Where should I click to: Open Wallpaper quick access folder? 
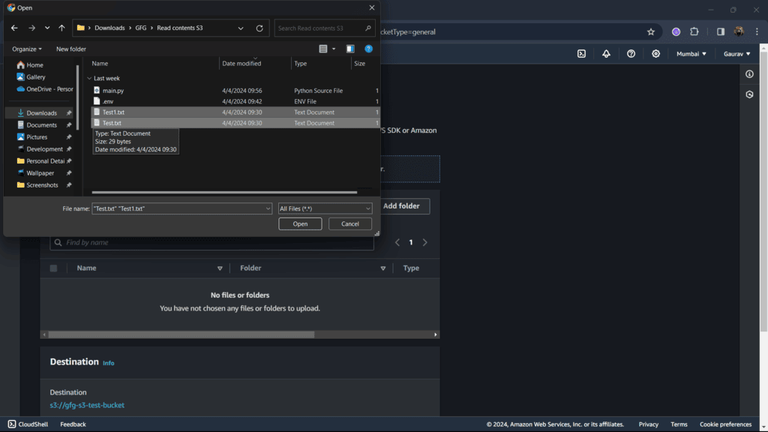point(40,173)
